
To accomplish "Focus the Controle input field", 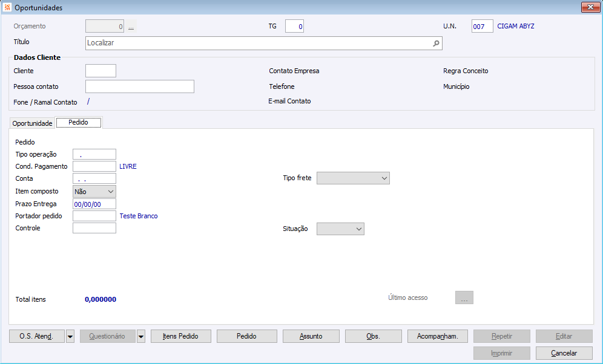I will 94,228.
